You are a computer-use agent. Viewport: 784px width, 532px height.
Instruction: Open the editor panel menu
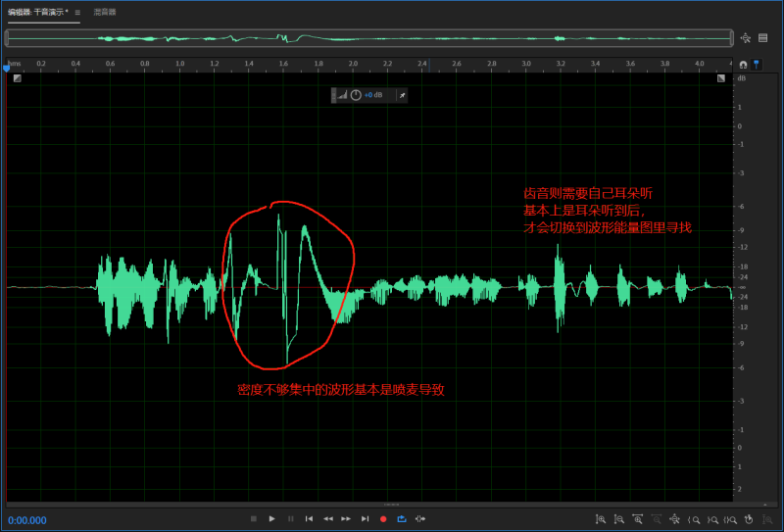pyautogui.click(x=77, y=13)
